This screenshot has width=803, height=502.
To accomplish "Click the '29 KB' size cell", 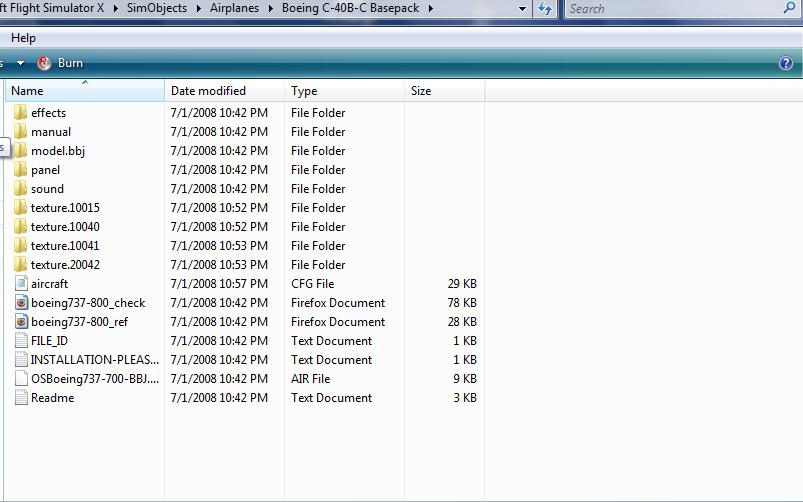I will (462, 284).
